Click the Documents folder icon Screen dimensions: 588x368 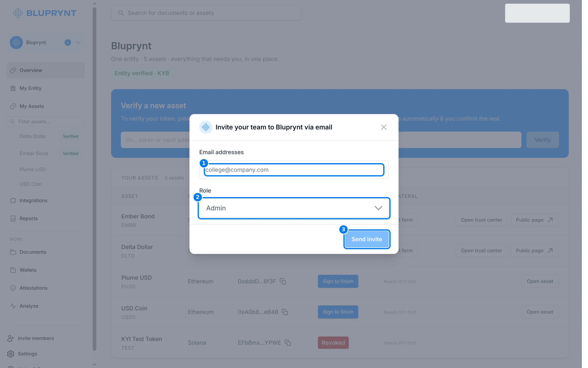[13, 252]
